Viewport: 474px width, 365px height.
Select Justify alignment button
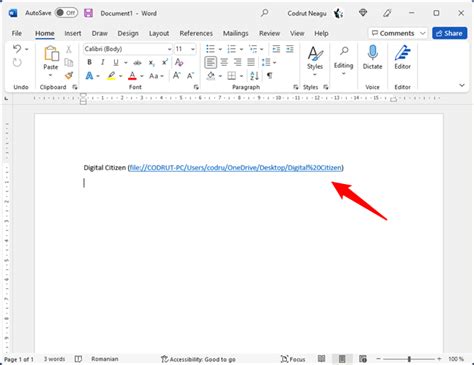(251, 62)
